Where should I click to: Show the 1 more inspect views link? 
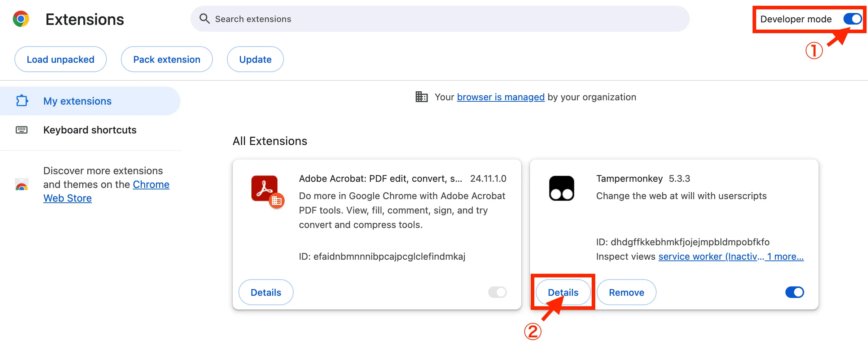point(785,256)
